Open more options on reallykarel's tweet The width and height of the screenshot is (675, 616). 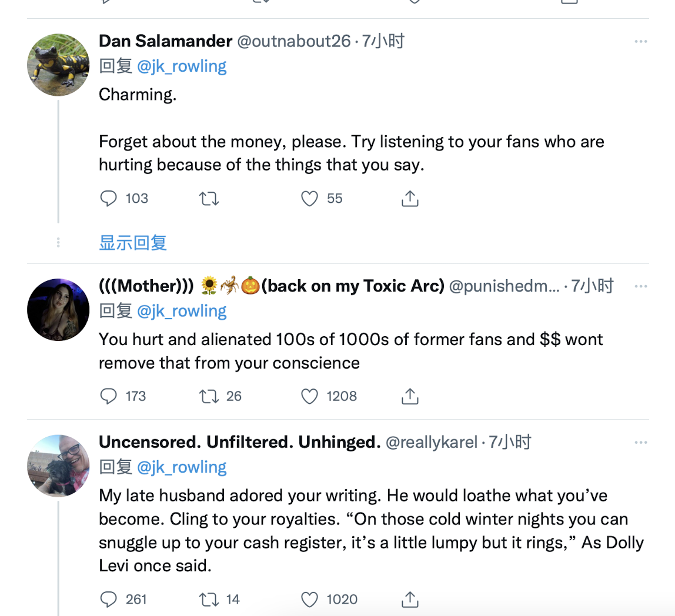click(640, 442)
